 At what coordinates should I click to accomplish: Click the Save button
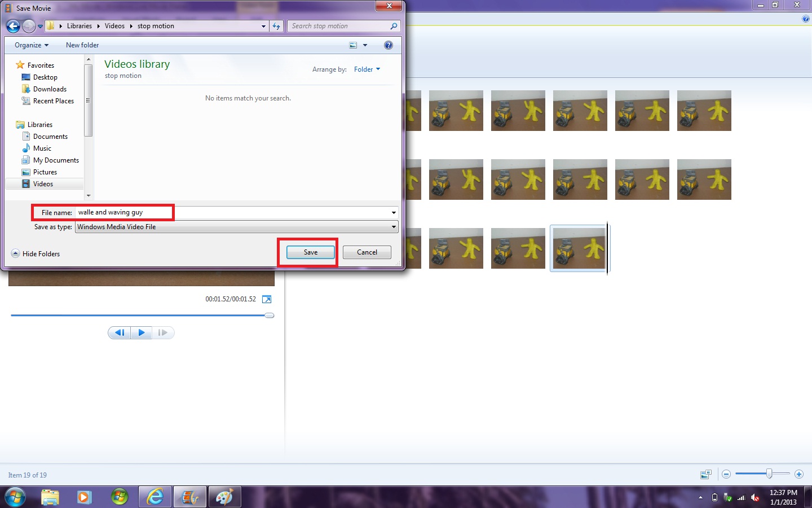[x=311, y=252]
